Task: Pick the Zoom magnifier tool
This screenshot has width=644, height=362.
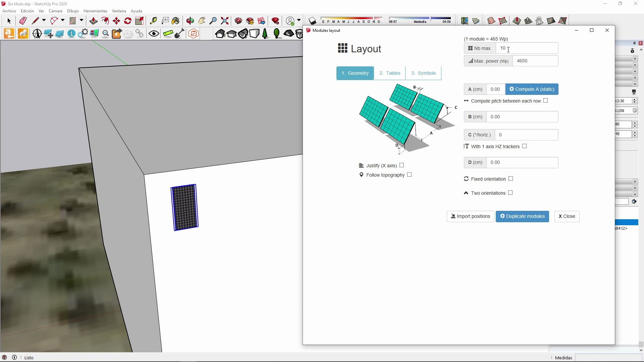Action: point(213,21)
